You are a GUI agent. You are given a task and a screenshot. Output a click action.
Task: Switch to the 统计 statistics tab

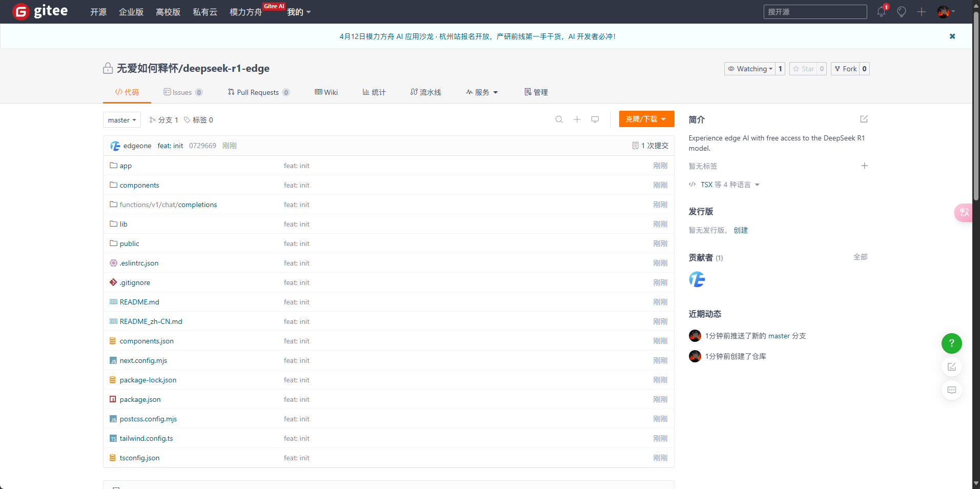[374, 92]
